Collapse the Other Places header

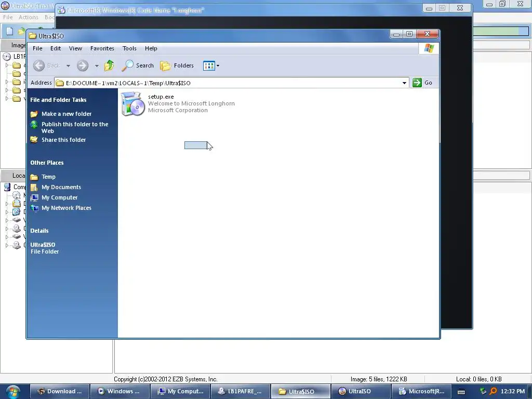[47, 163]
